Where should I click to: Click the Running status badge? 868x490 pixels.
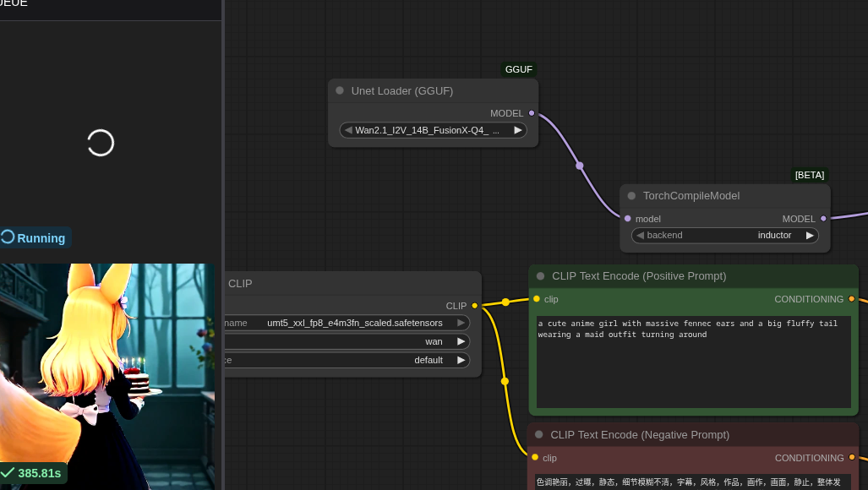35,237
